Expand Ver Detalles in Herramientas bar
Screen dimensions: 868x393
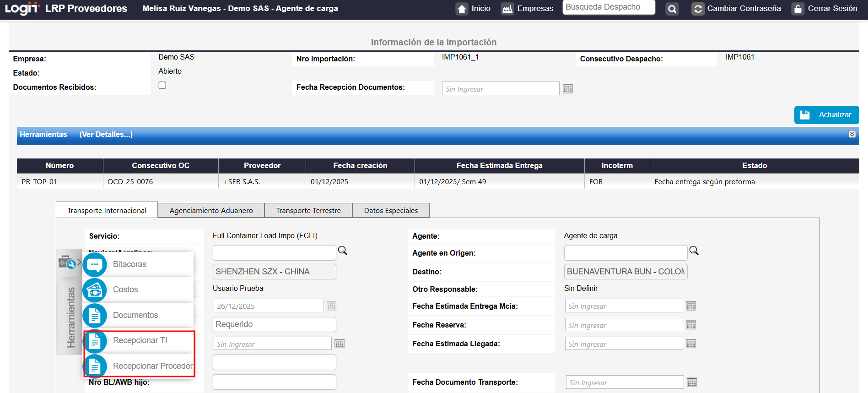coord(106,135)
